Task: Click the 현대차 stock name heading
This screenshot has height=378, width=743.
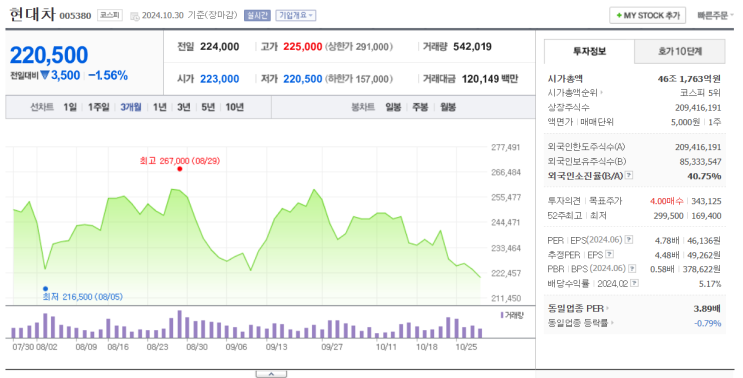Action: click(32, 14)
